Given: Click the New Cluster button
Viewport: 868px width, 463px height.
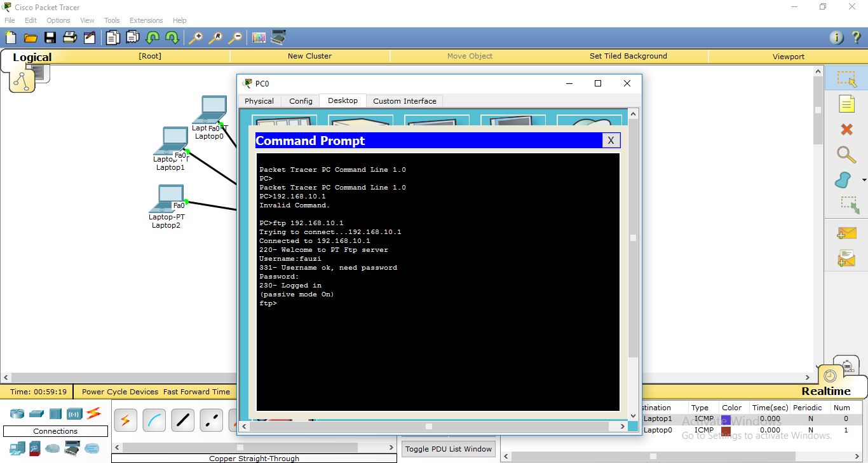Looking at the screenshot, I should coord(309,56).
